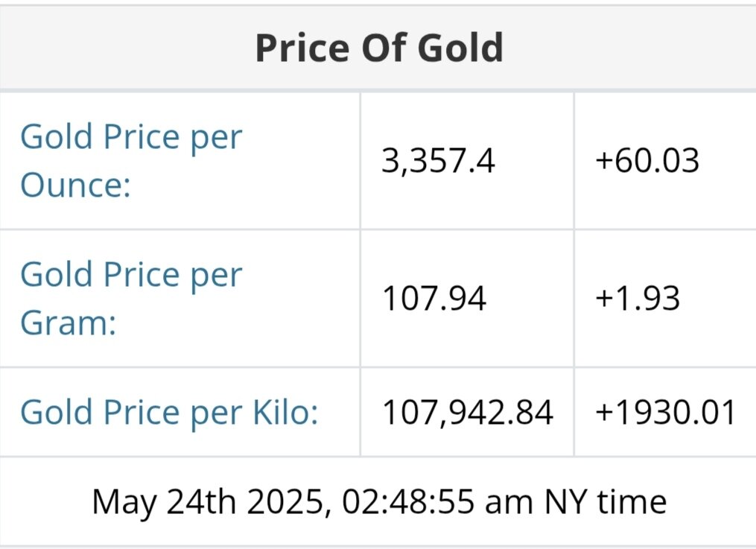Click the word 'Gold' in the table title
Image resolution: width=756 pixels, height=549 pixels.
point(460,48)
